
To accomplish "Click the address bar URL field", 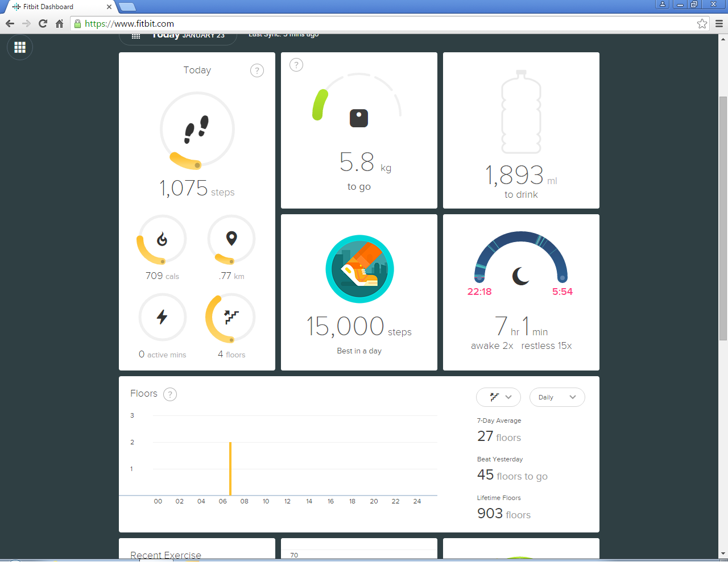I will pyautogui.click(x=387, y=23).
